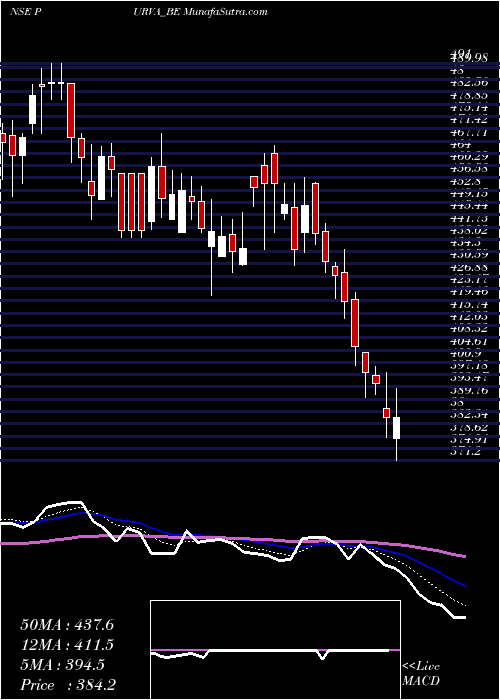Click the 478.85 price axis label
500x700 pixels.
pos(468,96)
